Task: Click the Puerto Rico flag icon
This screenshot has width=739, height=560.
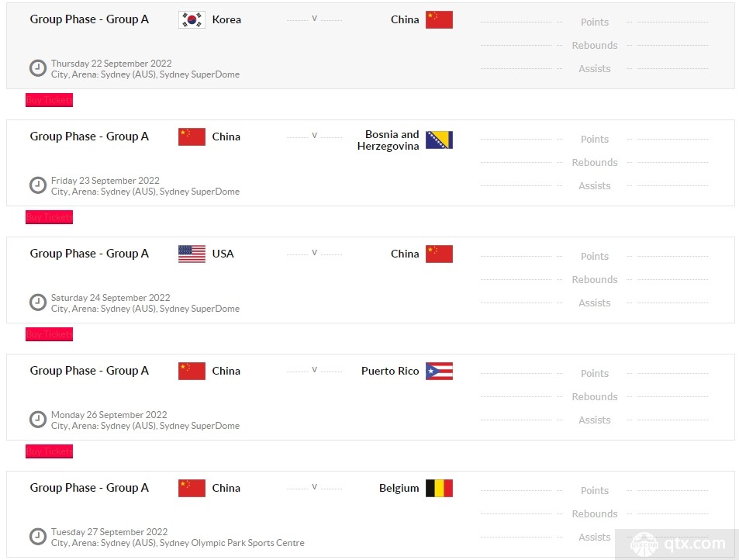Action: (439, 371)
